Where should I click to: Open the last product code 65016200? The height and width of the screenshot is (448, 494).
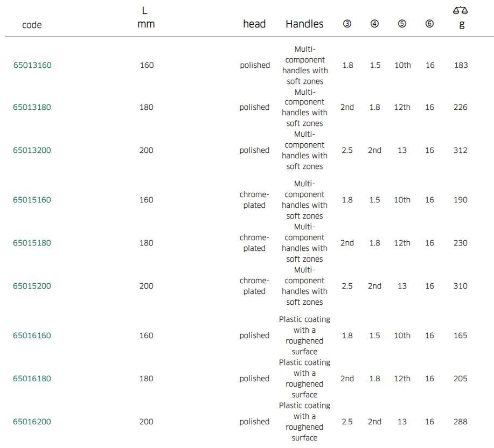click(x=32, y=422)
